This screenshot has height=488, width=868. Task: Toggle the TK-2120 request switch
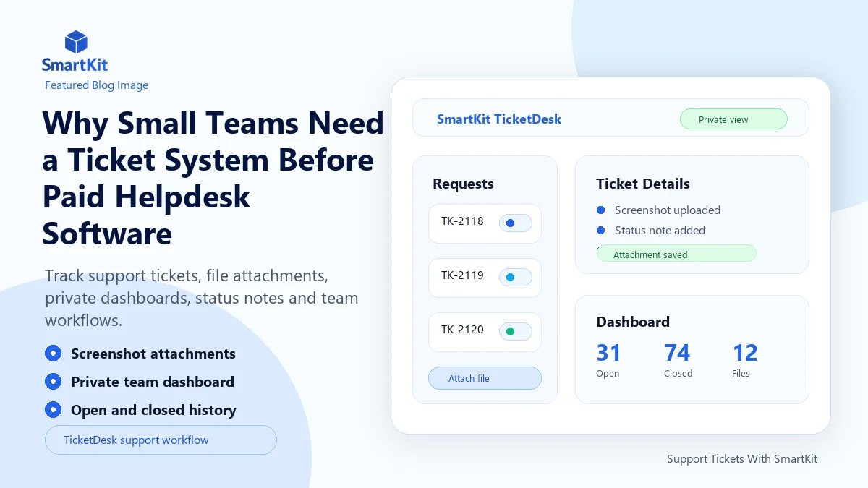pos(516,331)
